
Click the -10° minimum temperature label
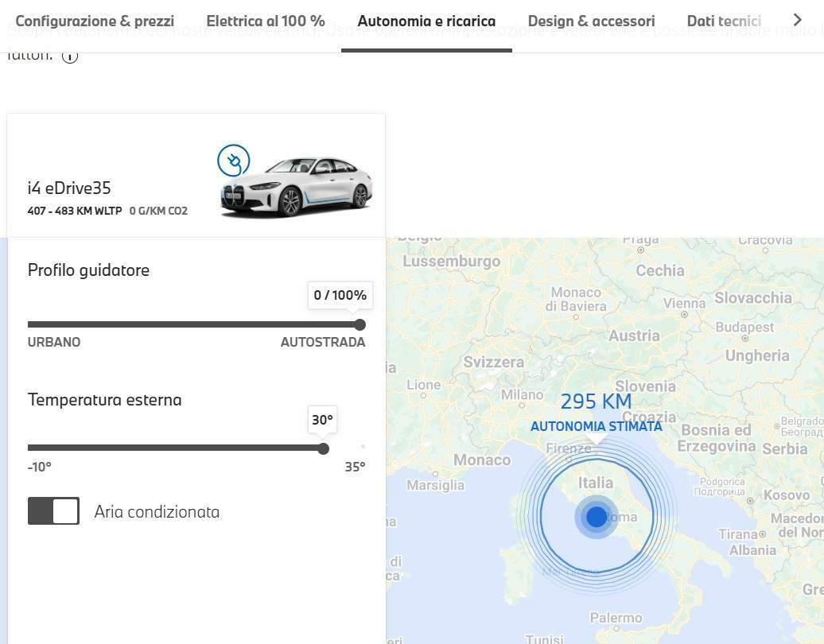(40, 467)
